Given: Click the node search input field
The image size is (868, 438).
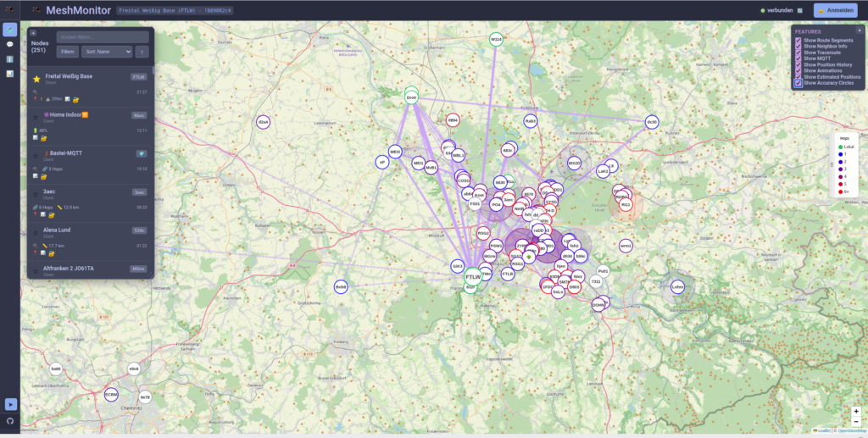Looking at the screenshot, I should (103, 37).
